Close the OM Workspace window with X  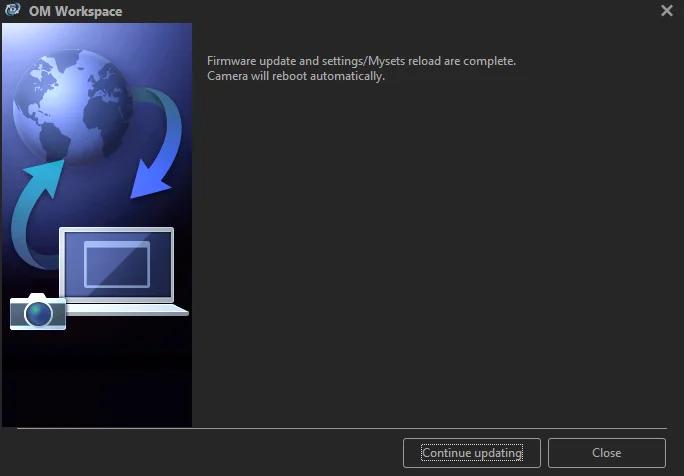point(667,10)
